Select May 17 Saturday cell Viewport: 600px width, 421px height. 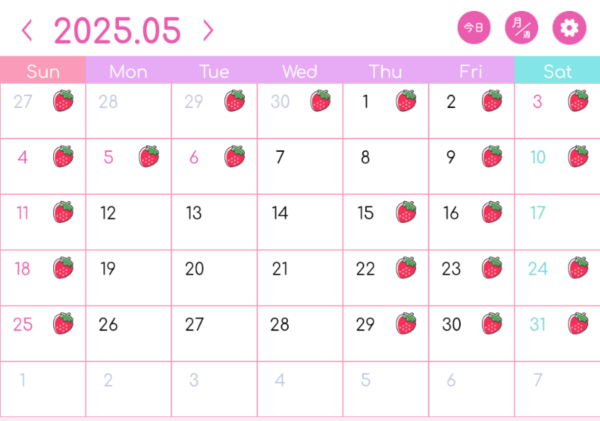(x=557, y=222)
